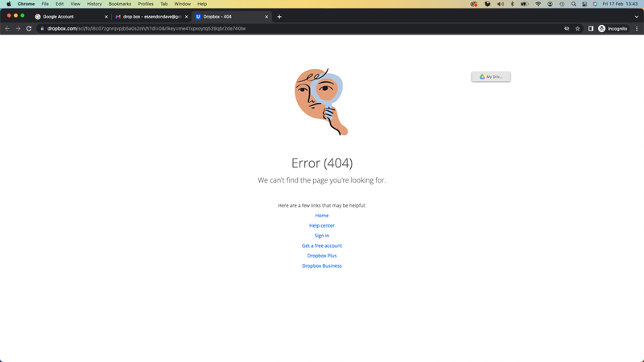Click the volume icon in menu bar
The image size is (644, 362).
coord(500,4)
